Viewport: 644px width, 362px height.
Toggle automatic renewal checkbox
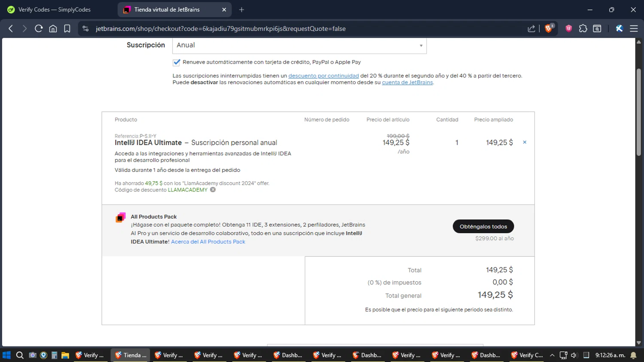(176, 62)
